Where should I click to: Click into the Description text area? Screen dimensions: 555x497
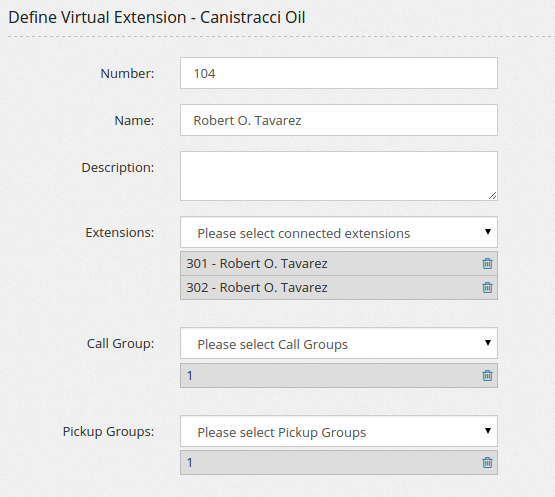point(339,176)
